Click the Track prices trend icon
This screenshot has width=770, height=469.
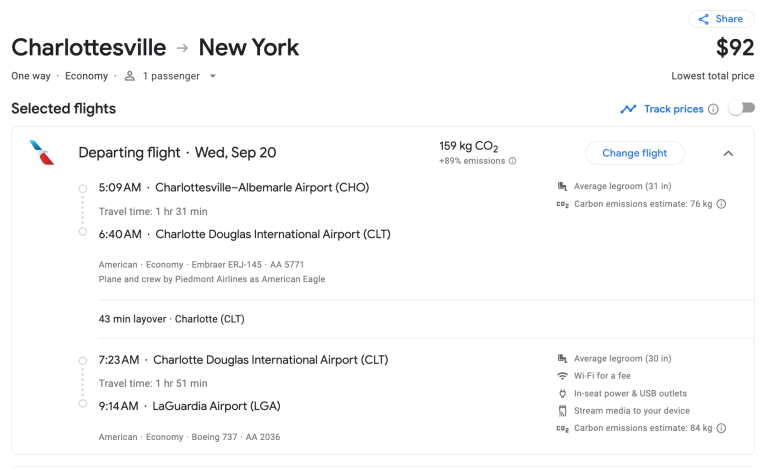click(628, 109)
